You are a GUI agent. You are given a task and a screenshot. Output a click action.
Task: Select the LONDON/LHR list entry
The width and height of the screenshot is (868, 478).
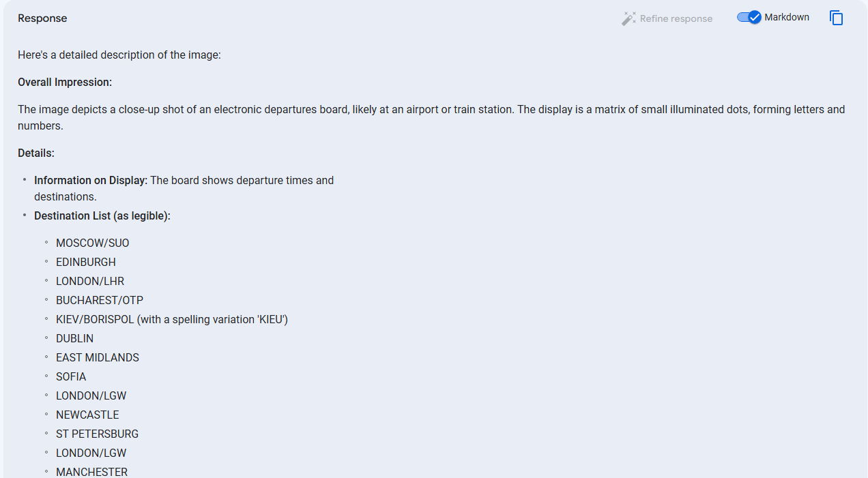pyautogui.click(x=90, y=282)
